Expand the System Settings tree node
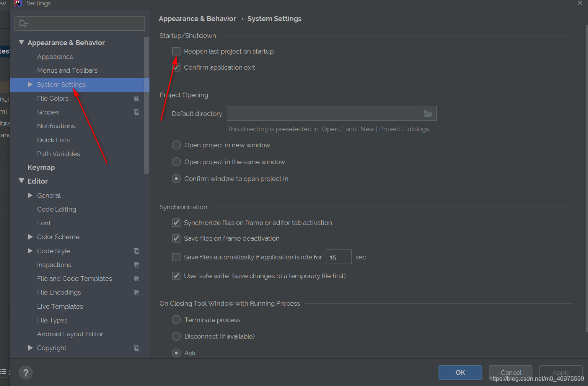 [30, 85]
